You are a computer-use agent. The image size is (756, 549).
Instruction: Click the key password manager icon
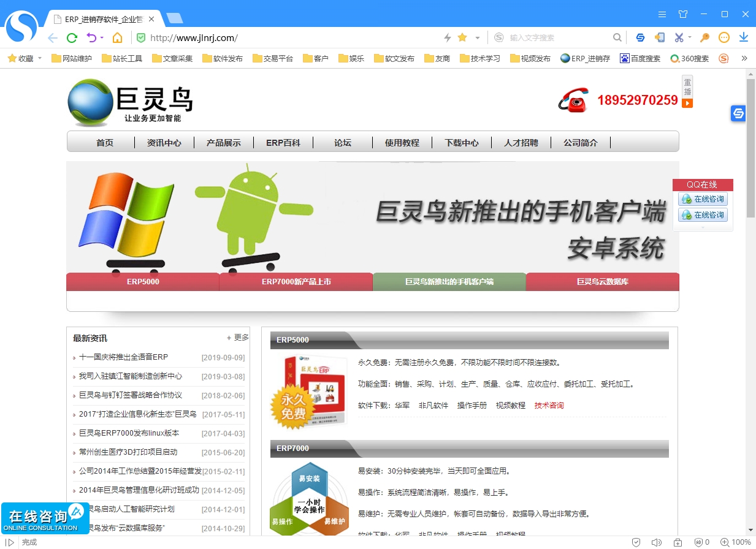point(705,37)
